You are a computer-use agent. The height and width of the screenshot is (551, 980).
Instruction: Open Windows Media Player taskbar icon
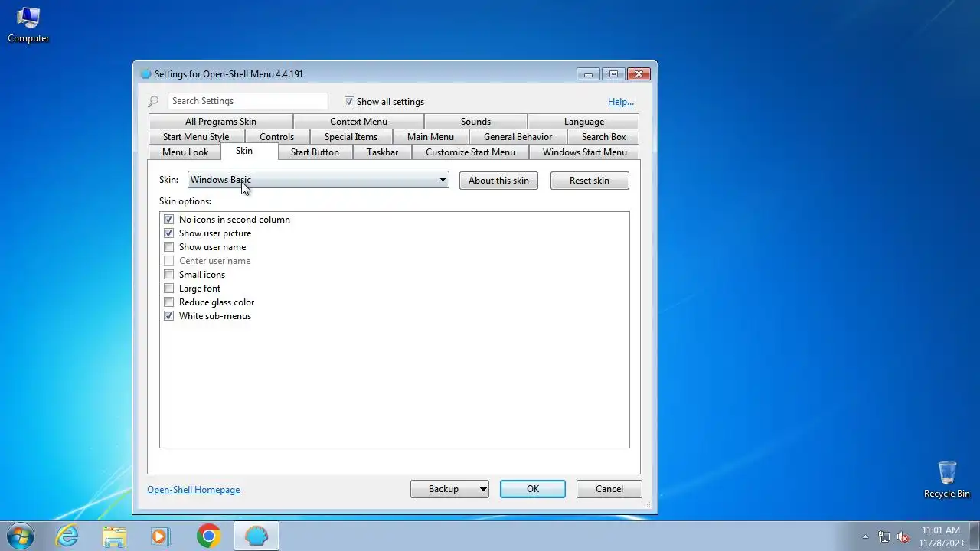161,536
